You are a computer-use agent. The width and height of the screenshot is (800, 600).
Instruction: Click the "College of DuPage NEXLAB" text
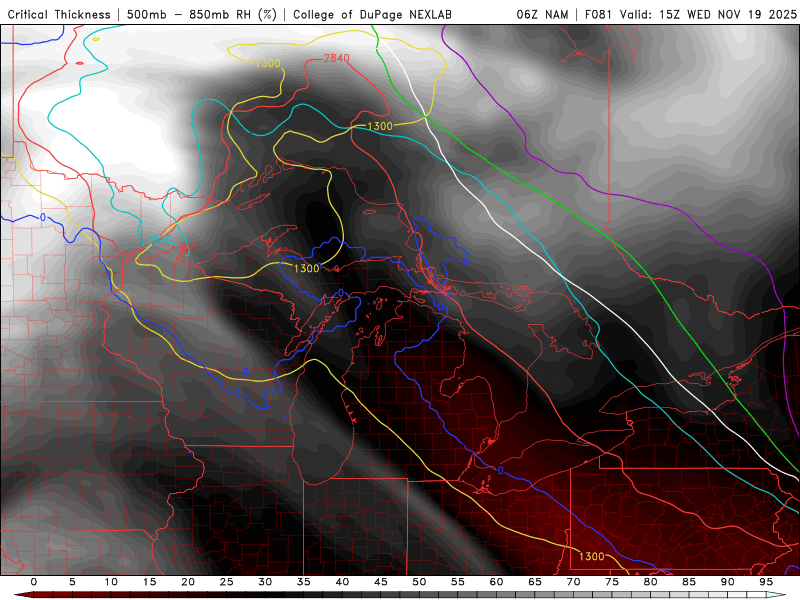(x=372, y=14)
